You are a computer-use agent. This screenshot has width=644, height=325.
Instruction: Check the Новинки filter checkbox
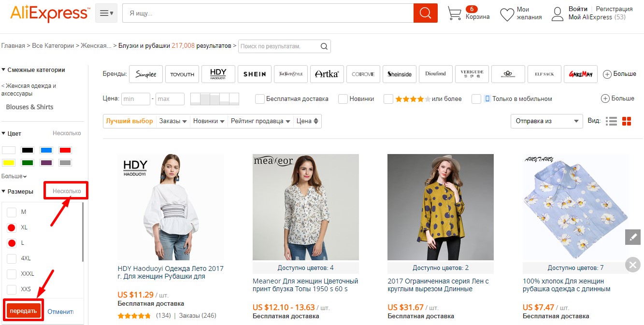pos(343,99)
